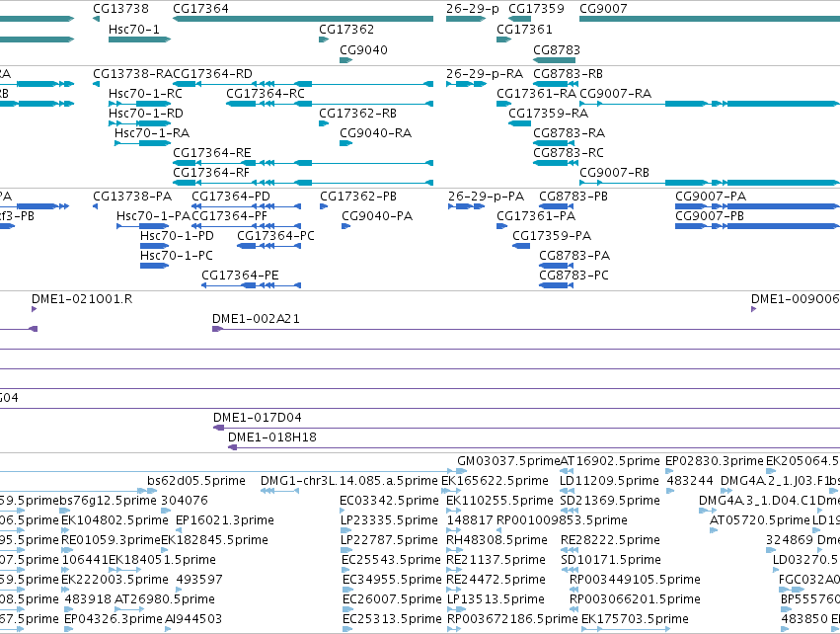This screenshot has height=634, width=840.
Task: Select protein label CG13738-PA
Action: coord(132,197)
